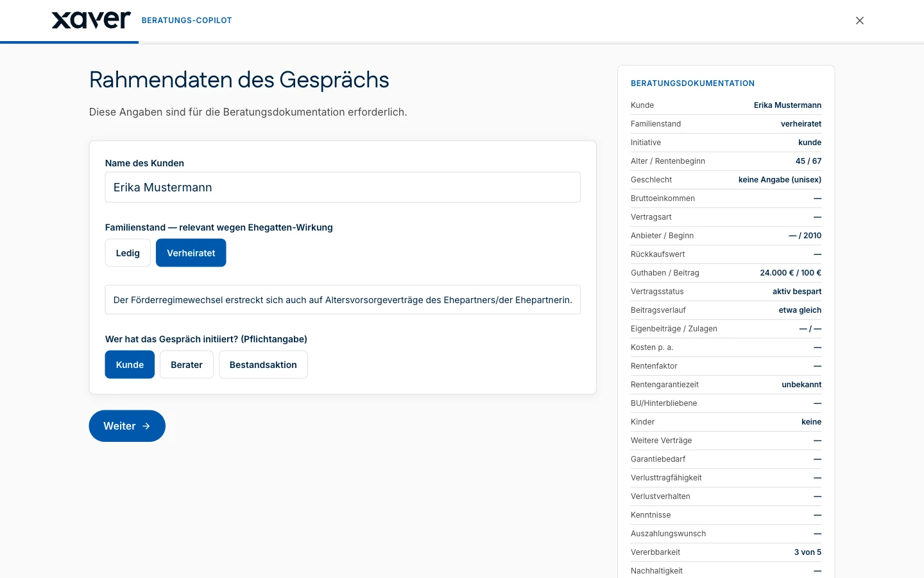Click the Auszahlungswunsch row label
This screenshot has height=578, width=924.
tap(668, 534)
